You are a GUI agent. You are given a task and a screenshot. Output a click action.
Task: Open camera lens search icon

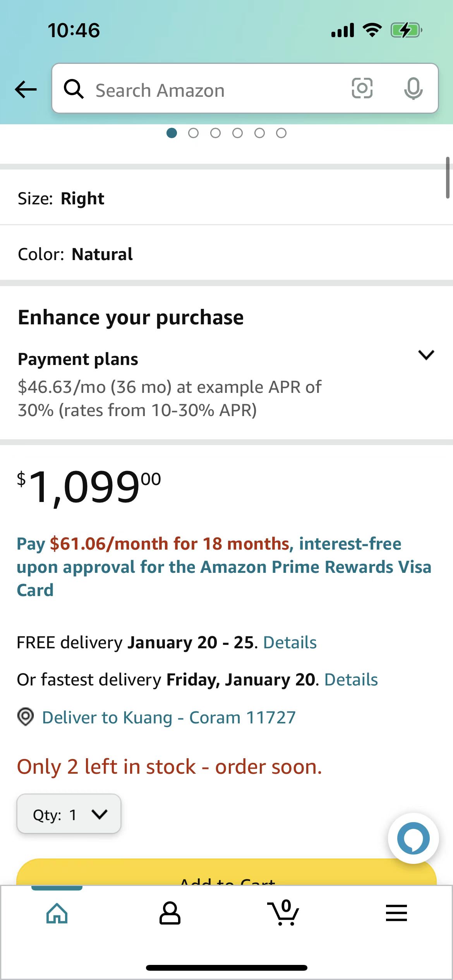coord(362,88)
